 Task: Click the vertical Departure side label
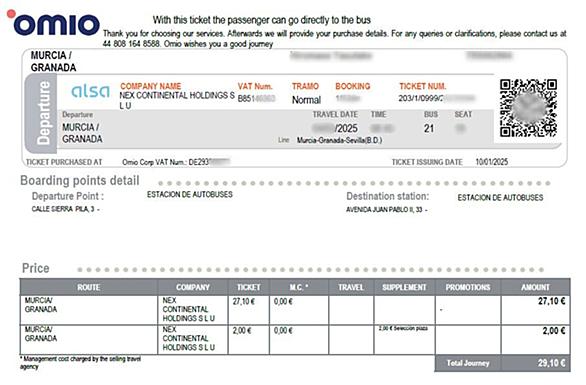point(43,113)
